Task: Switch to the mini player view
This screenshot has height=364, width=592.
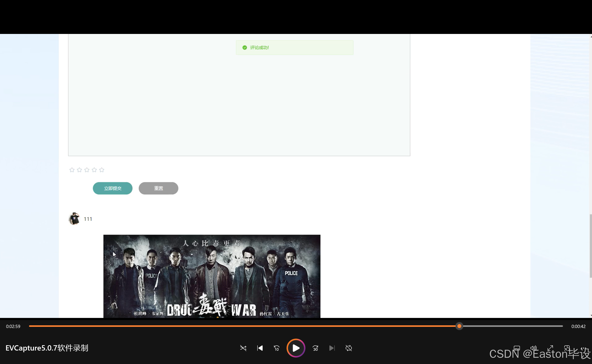Action: [567, 348]
